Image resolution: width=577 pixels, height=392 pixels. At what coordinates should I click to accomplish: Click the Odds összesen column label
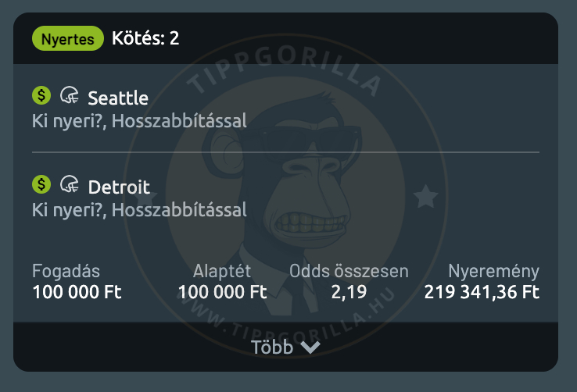pyautogui.click(x=349, y=272)
